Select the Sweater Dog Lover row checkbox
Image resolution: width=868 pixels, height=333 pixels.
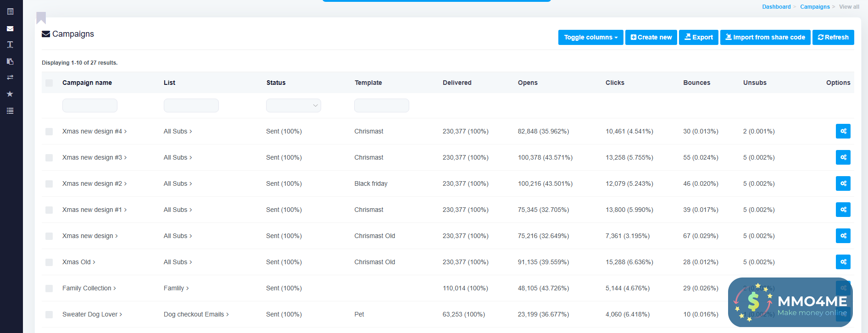click(x=49, y=315)
